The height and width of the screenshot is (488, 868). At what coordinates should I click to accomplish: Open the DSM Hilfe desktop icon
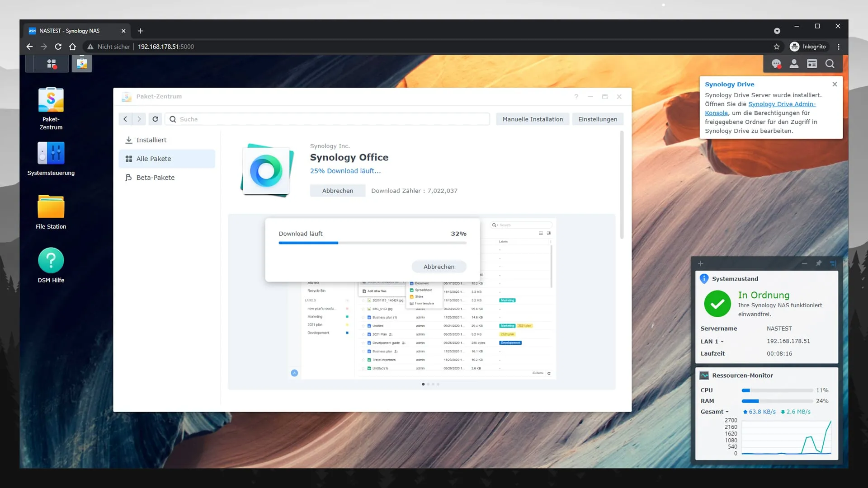(x=51, y=266)
